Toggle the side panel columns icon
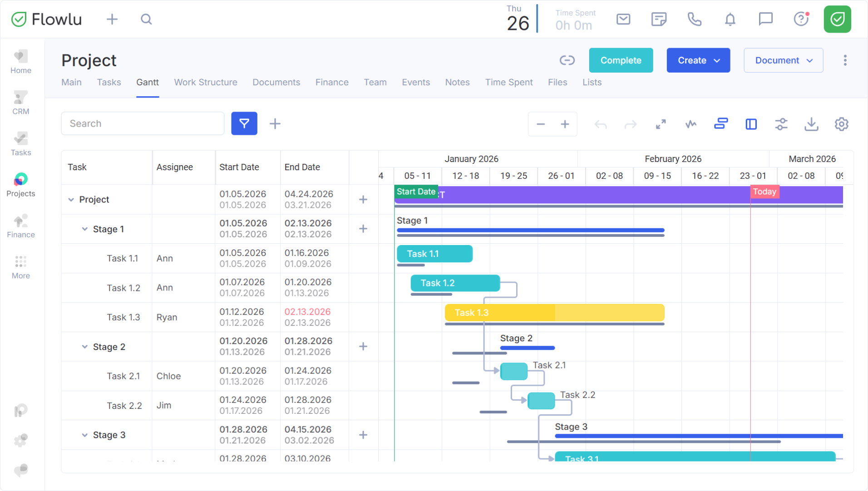The height and width of the screenshot is (491, 868). pos(751,124)
